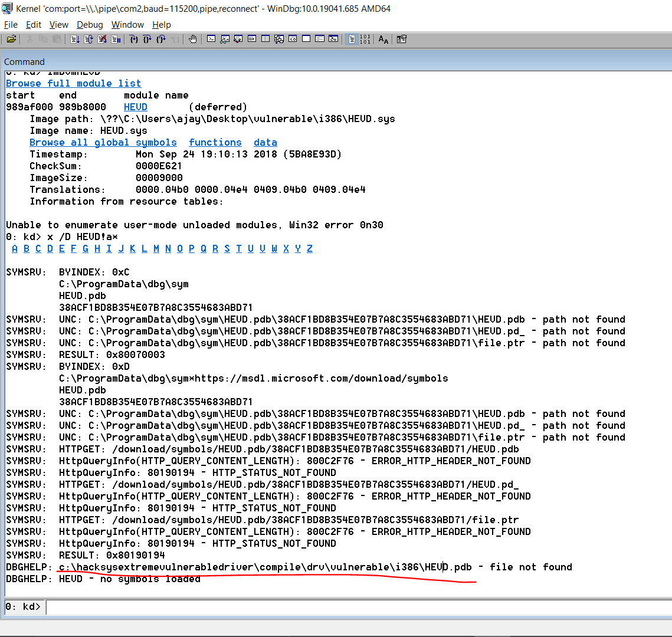The height and width of the screenshot is (637, 672).
Task: Switch to Source Mode Off (101) icon
Action: [365, 40]
